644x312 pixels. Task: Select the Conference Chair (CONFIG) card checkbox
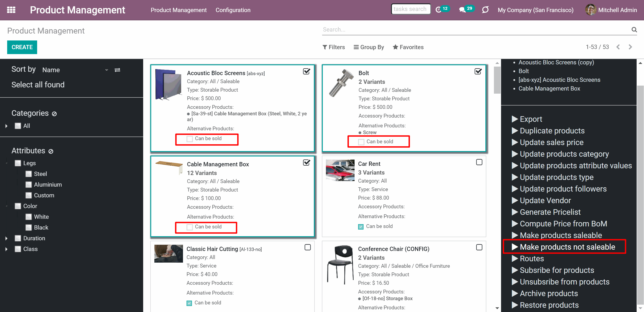(x=479, y=247)
